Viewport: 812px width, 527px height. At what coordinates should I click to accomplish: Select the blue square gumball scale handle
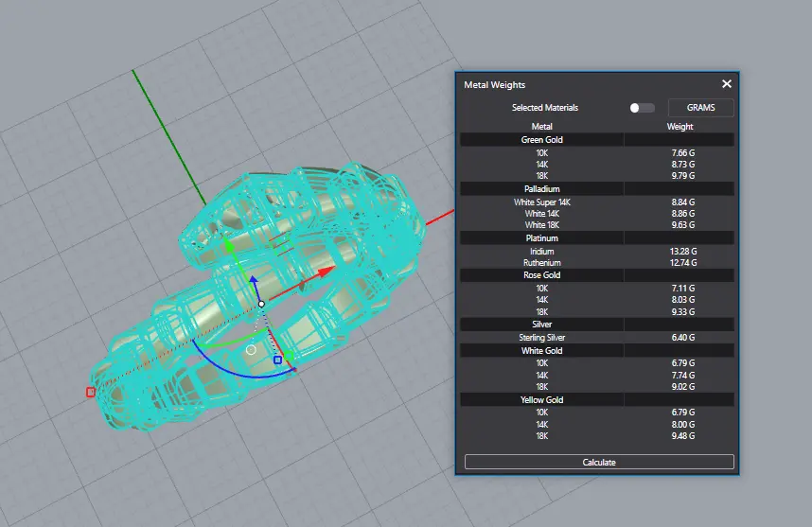coord(277,360)
